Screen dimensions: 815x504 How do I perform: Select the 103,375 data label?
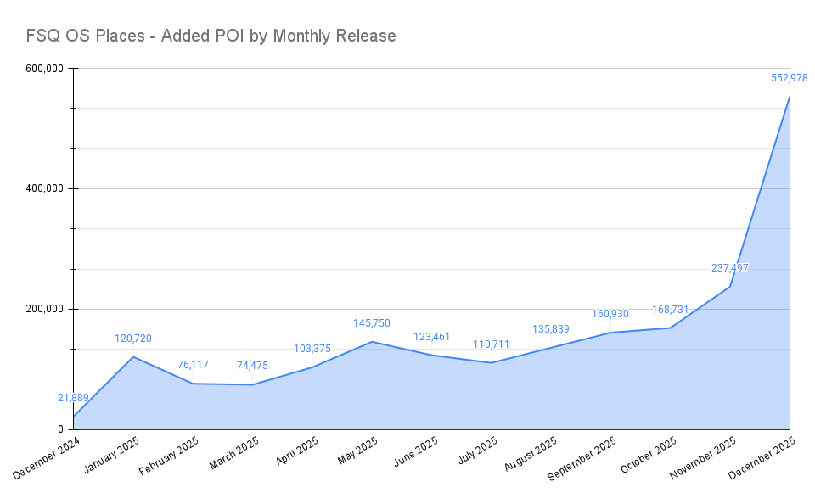312,349
